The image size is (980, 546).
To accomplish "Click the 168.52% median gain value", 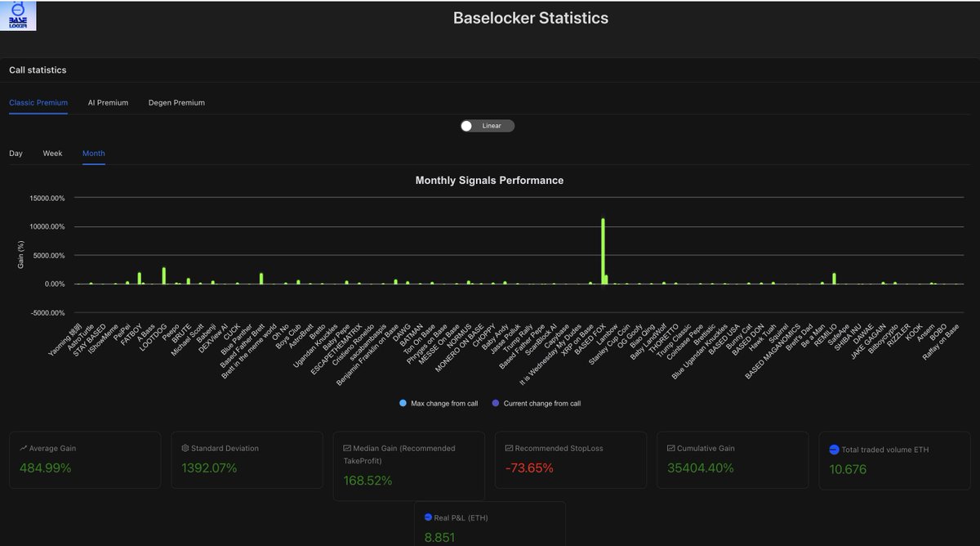I will click(367, 481).
